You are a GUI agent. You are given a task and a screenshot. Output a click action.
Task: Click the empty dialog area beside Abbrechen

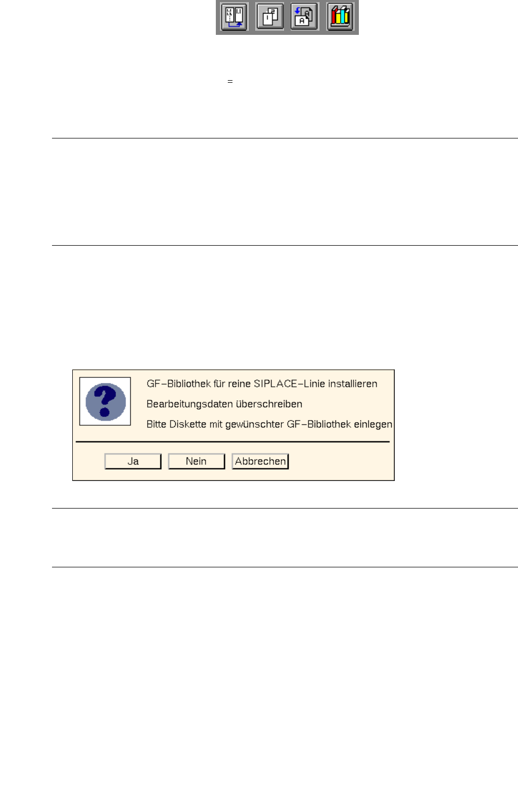[341, 461]
